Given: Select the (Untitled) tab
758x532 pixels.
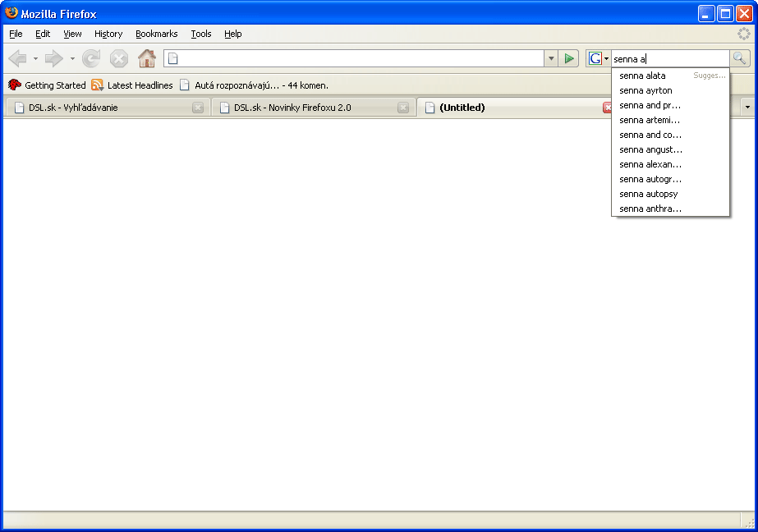Looking at the screenshot, I should pos(515,108).
